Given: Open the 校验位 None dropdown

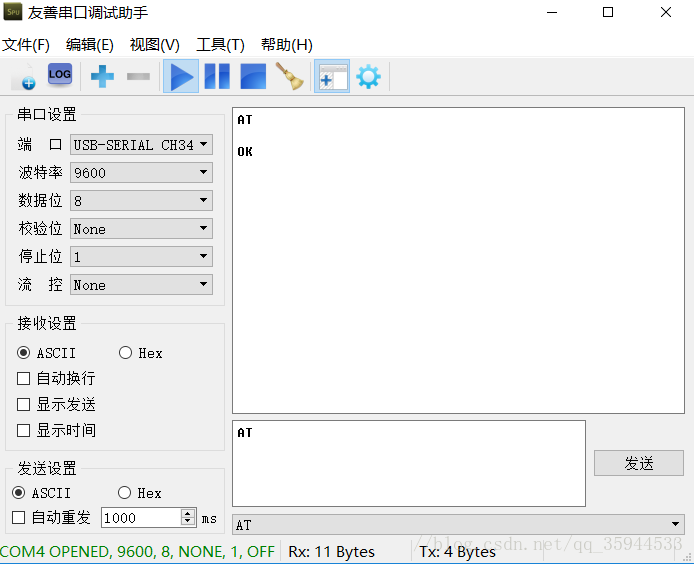Looking at the screenshot, I should pos(141,228).
